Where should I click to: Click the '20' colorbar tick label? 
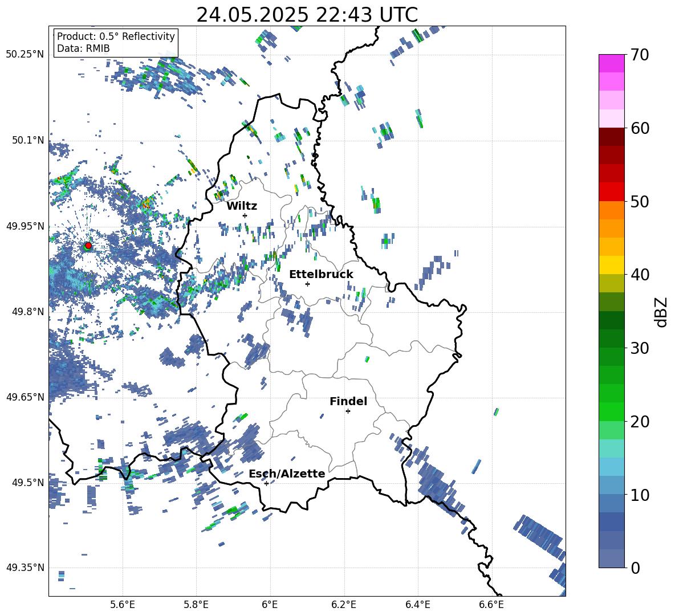click(640, 422)
